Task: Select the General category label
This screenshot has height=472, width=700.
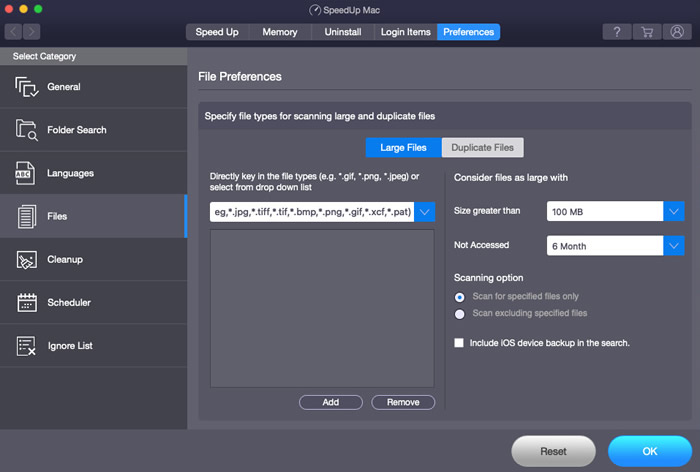Action: pyautogui.click(x=64, y=87)
